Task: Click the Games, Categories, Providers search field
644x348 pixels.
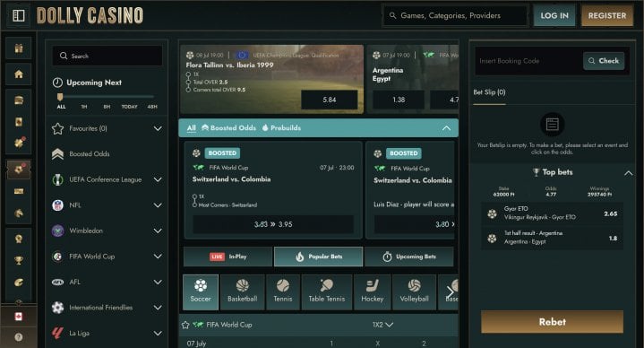Action: [455, 15]
